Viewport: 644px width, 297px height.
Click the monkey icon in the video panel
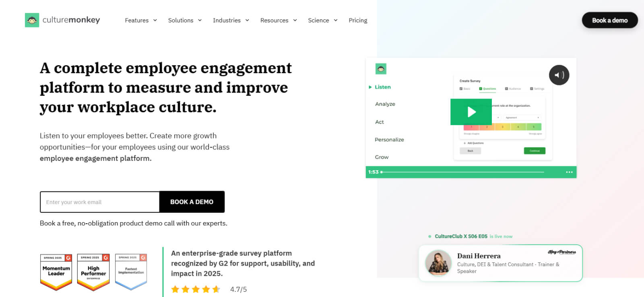pos(381,69)
